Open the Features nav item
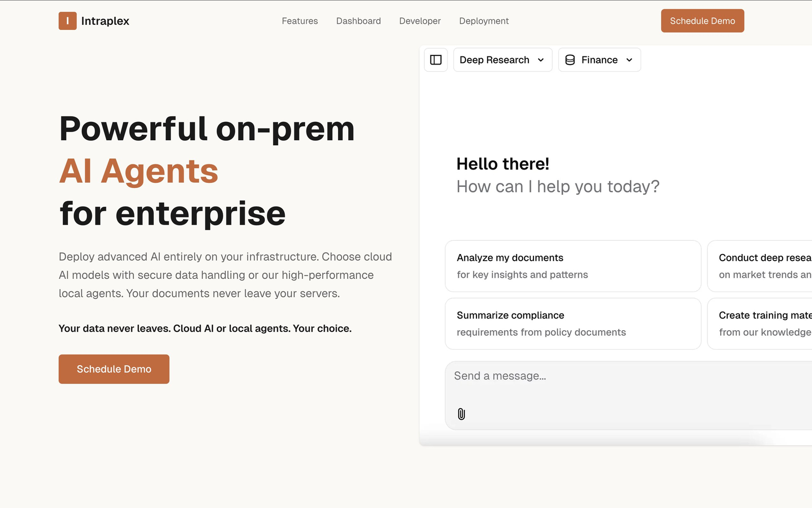 pyautogui.click(x=300, y=21)
